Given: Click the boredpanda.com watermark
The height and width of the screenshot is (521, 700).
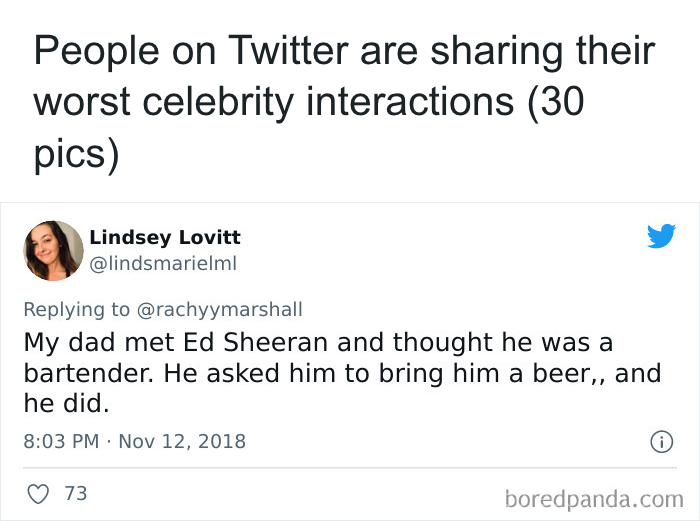Looking at the screenshot, I should 593,497.
